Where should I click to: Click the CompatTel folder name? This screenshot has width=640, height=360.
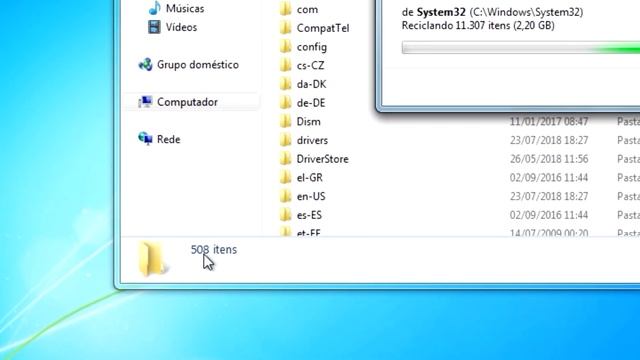(323, 28)
